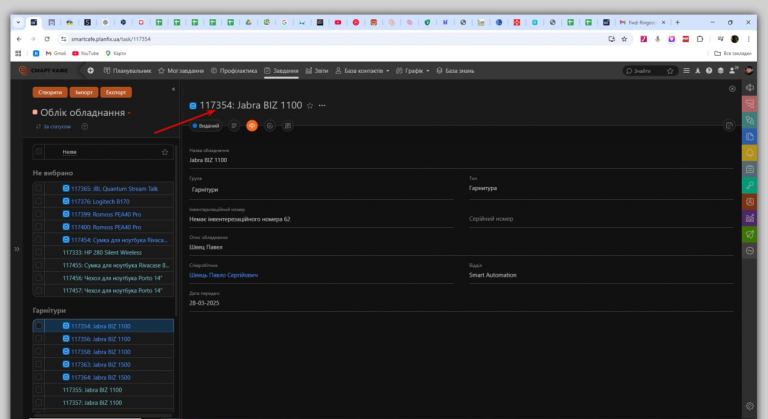The height and width of the screenshot is (419, 768).
Task: Open task 117365: JBL Quantum Stream Talk
Action: point(114,189)
